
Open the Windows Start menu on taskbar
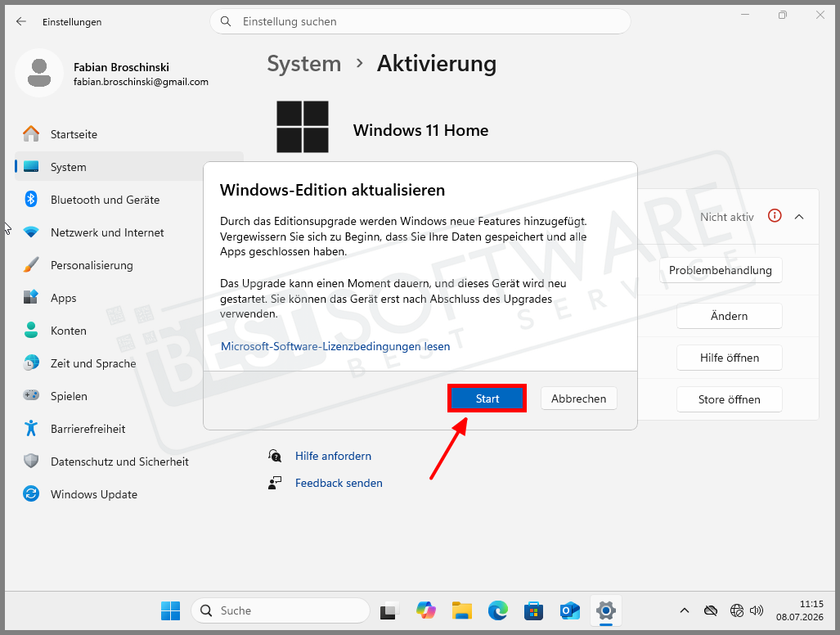(x=170, y=610)
